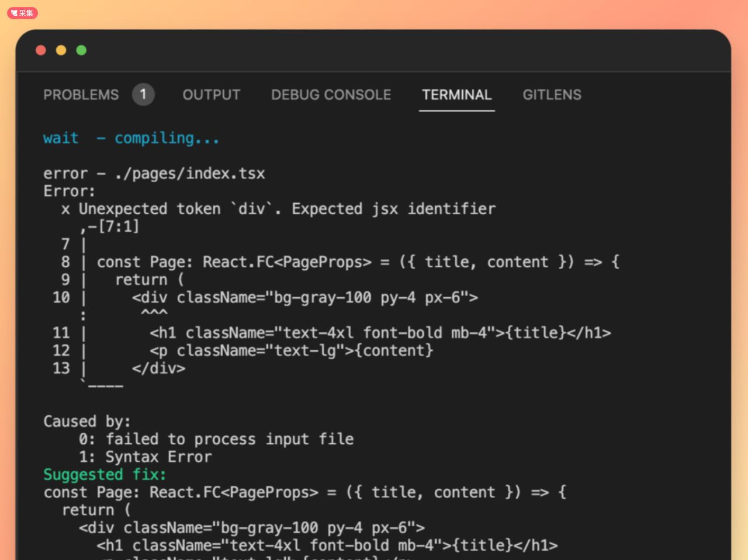Click the 'Error:' line
748x560 pixels.
tap(69, 191)
